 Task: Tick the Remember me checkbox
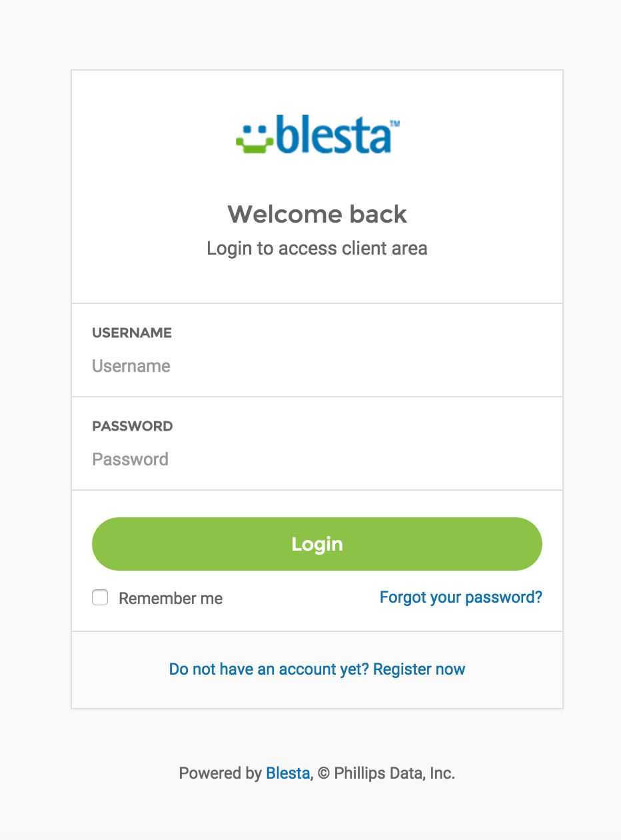(x=100, y=597)
